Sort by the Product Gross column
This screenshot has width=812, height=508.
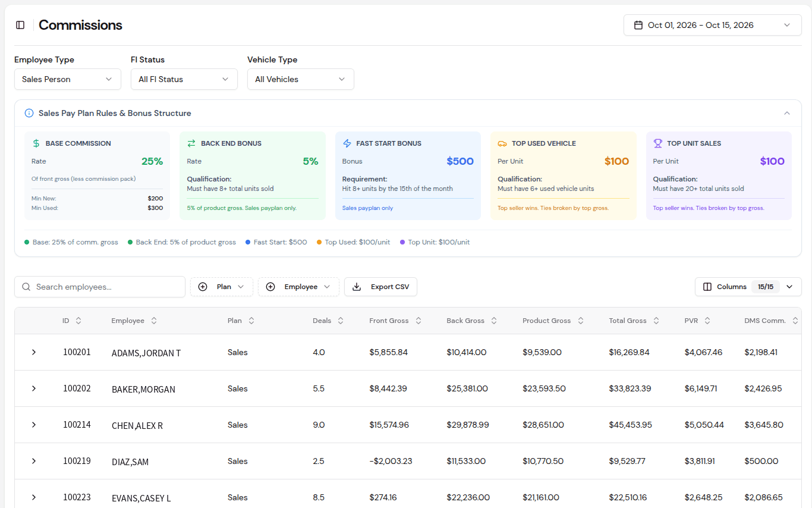(553, 321)
